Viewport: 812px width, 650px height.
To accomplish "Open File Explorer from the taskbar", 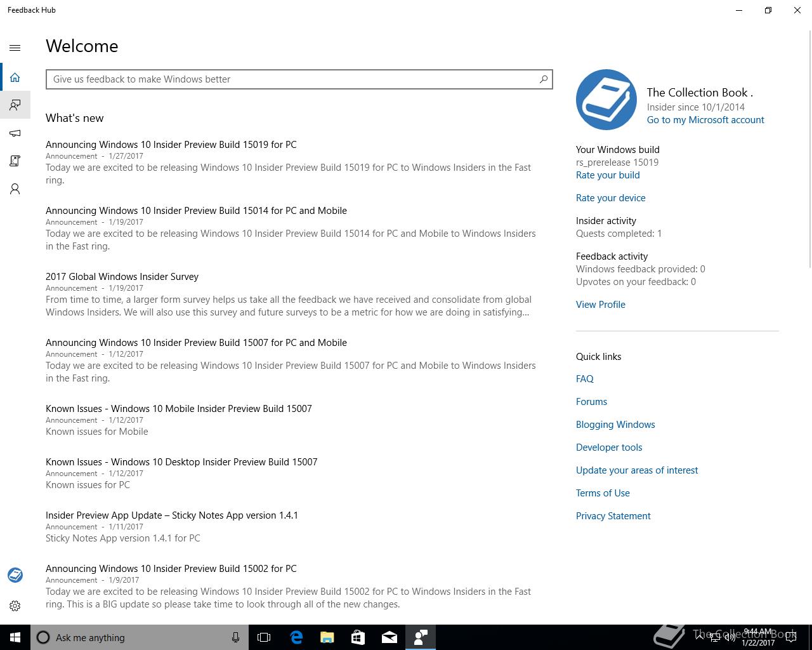I will coord(327,637).
